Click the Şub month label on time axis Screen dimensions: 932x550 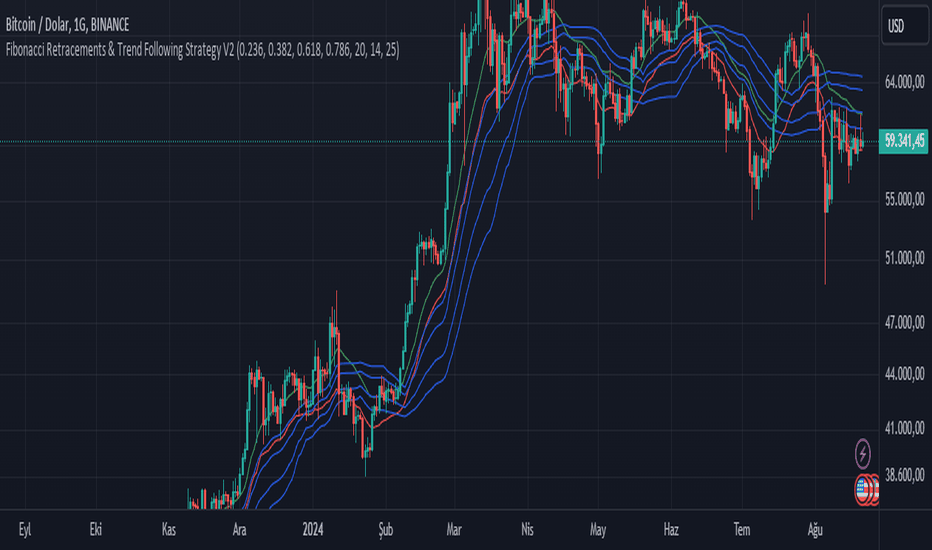[386, 530]
